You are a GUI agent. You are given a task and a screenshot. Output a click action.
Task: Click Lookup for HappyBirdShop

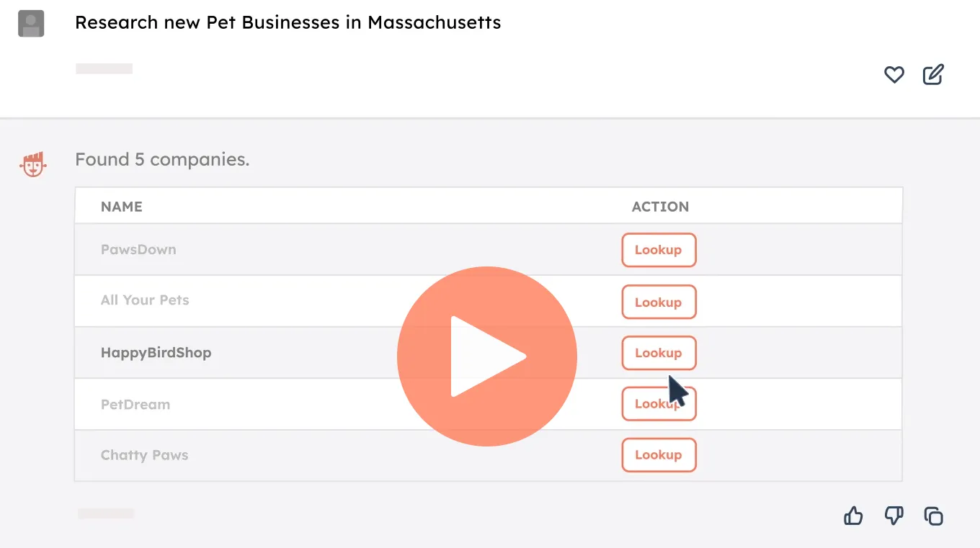click(x=659, y=353)
